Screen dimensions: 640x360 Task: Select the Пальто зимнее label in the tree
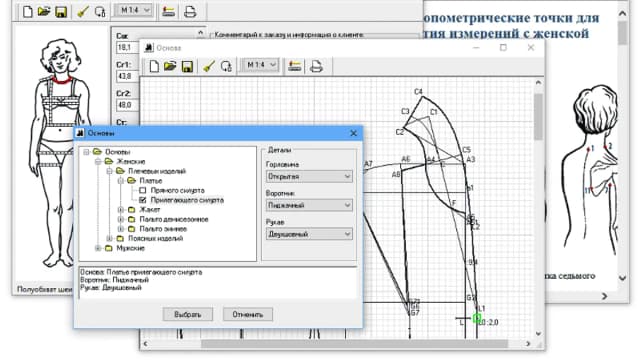coord(163,229)
